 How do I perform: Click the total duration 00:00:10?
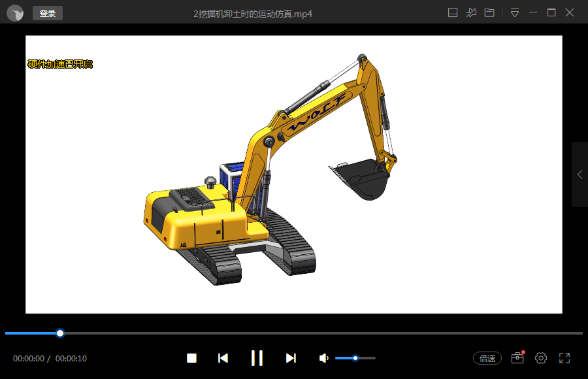[71, 358]
